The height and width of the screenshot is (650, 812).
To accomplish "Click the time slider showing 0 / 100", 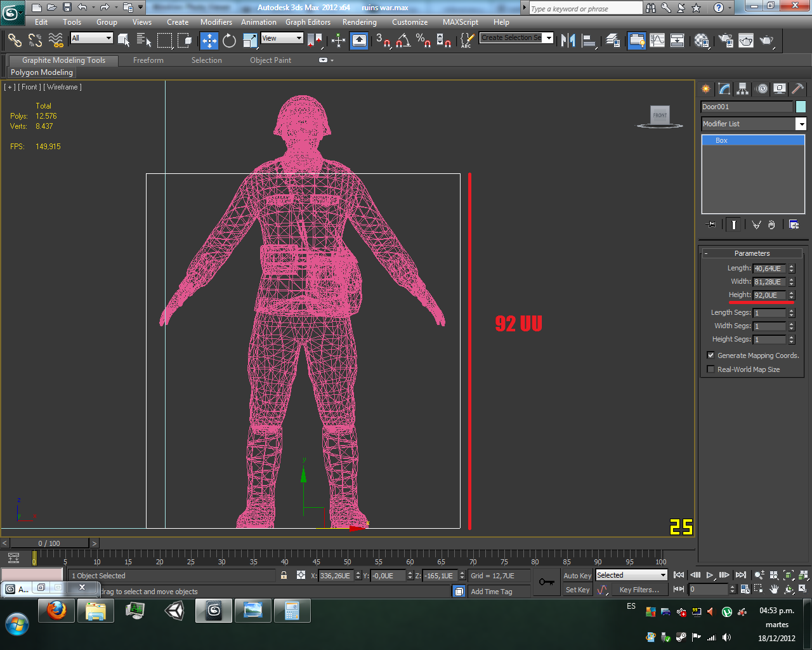I will 49,543.
